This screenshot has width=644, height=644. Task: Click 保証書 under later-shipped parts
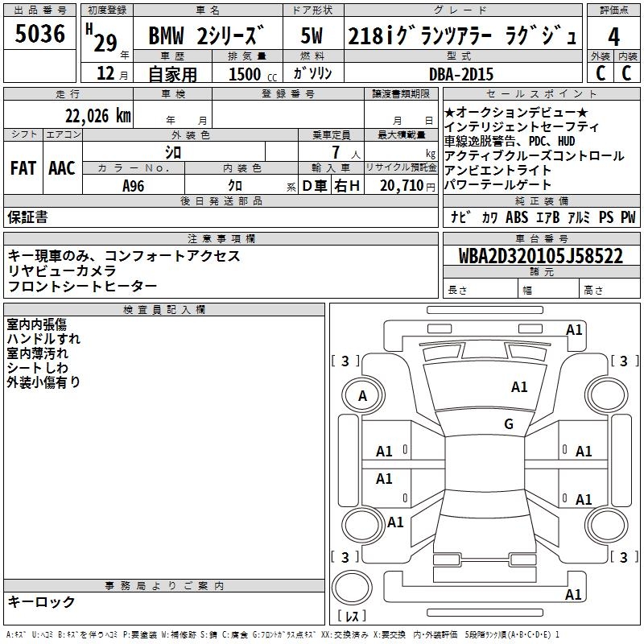[27, 217]
